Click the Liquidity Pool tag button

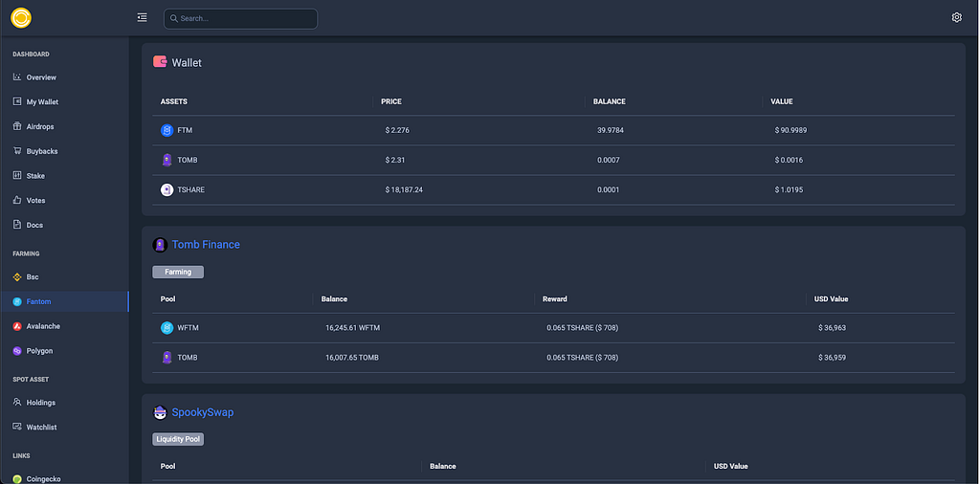coord(178,440)
